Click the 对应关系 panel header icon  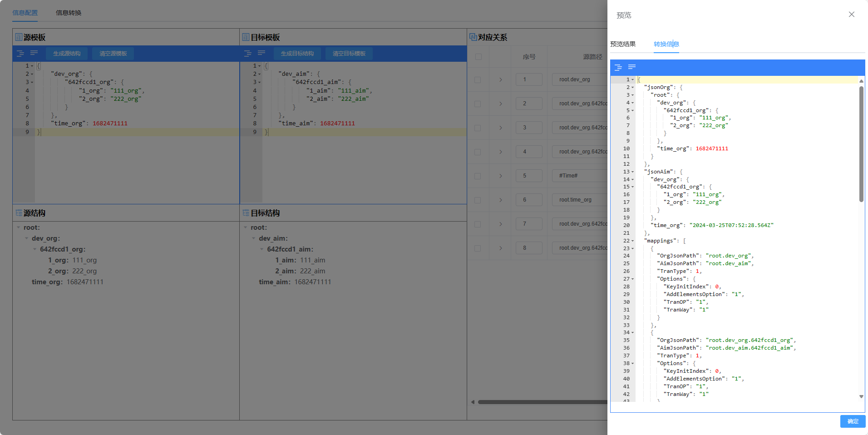[473, 37]
